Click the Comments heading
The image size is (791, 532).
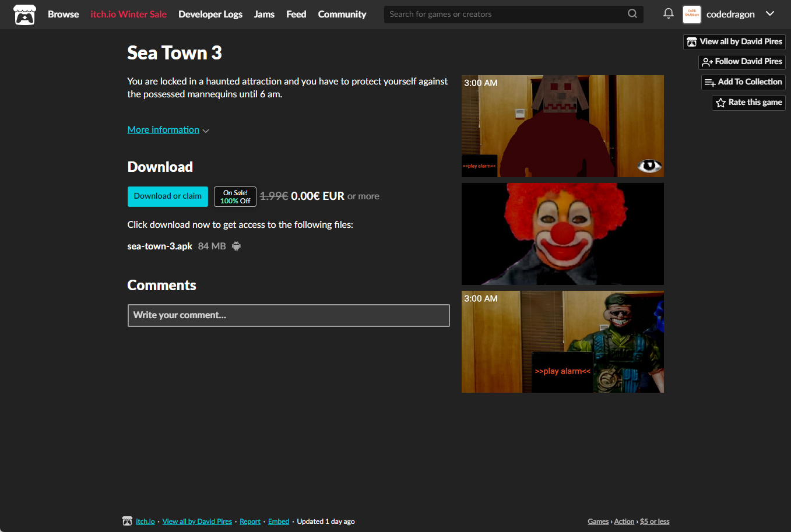point(161,286)
